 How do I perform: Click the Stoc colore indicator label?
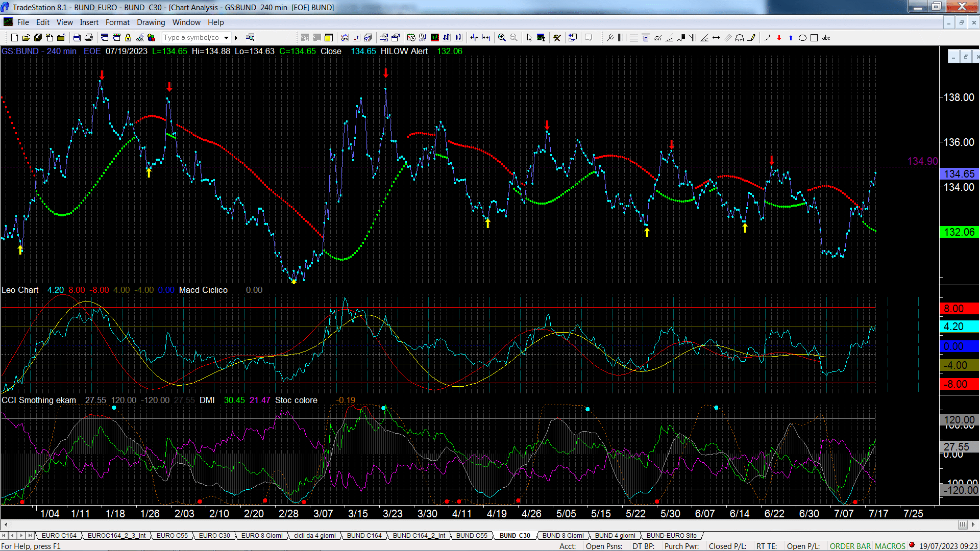tap(296, 400)
